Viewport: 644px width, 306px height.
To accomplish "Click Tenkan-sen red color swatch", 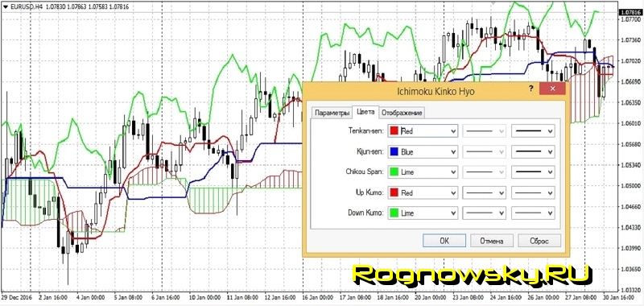I will [394, 131].
